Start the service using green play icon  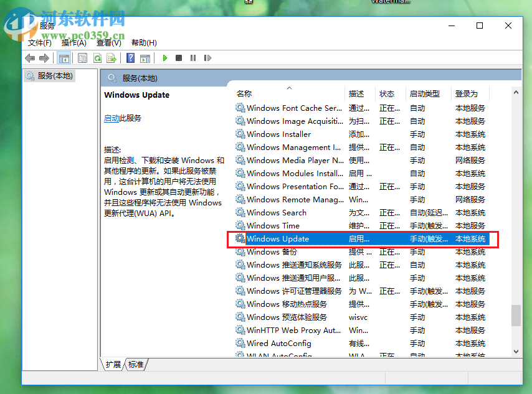pyautogui.click(x=164, y=57)
